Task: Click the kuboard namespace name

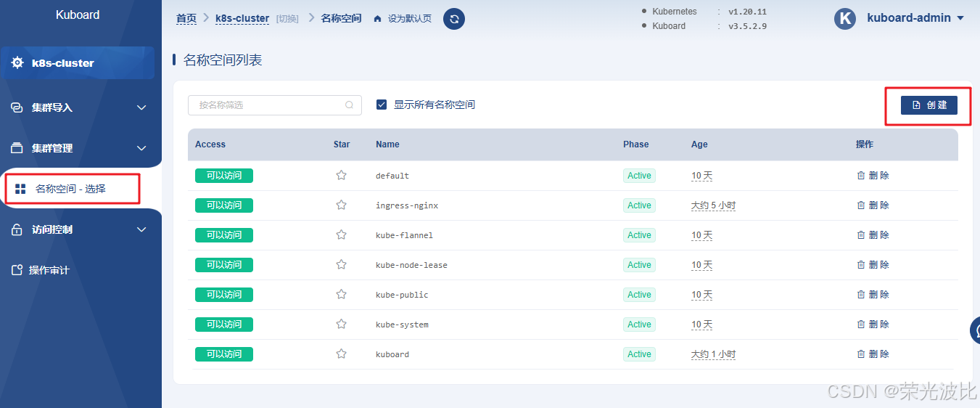Action: point(392,354)
